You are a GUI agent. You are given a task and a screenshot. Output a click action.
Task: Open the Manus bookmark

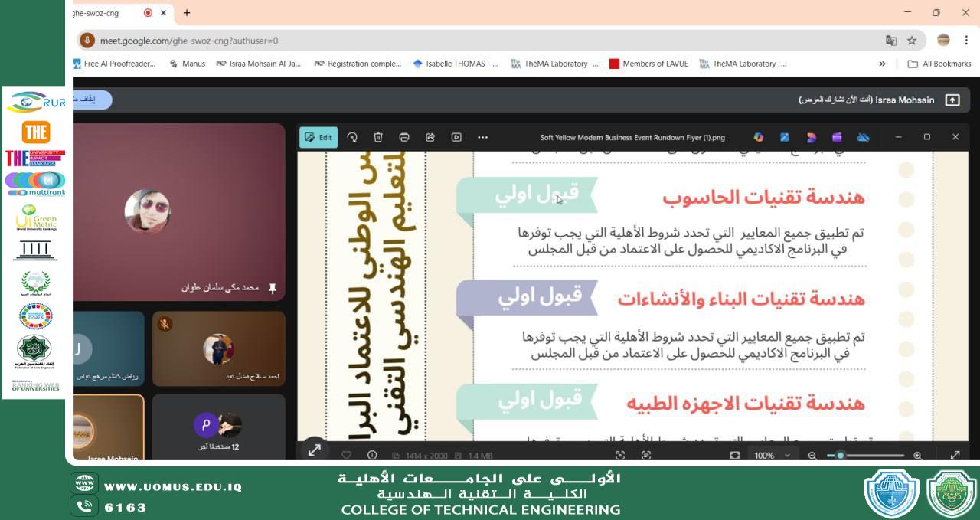pyautogui.click(x=187, y=64)
